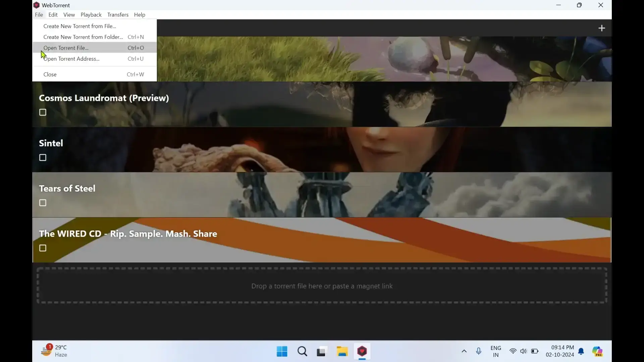Click the taskbar Search icon

pos(302,351)
